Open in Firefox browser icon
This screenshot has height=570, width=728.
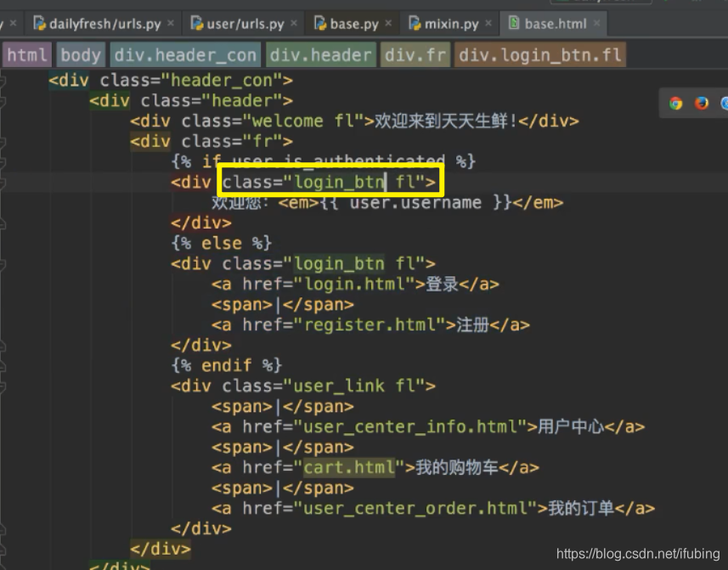[702, 103]
